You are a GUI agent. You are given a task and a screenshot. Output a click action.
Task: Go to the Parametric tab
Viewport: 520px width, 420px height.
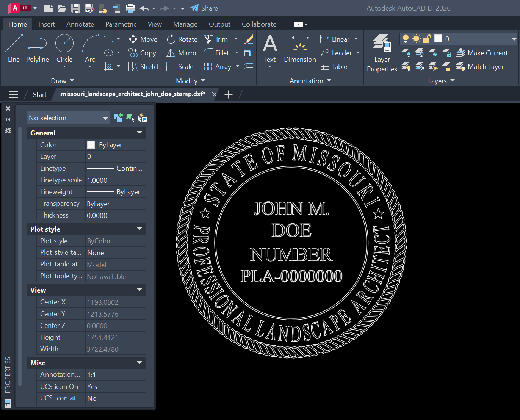[x=121, y=24]
